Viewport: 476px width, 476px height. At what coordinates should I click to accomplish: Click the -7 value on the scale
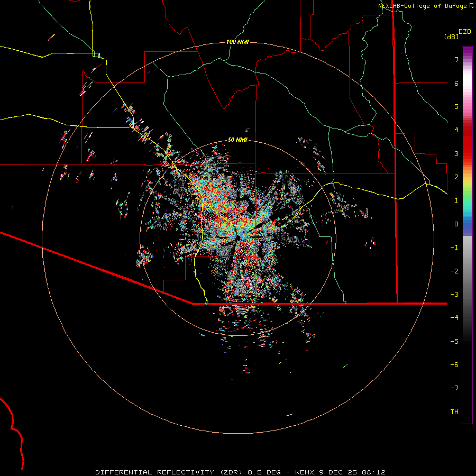[454, 388]
